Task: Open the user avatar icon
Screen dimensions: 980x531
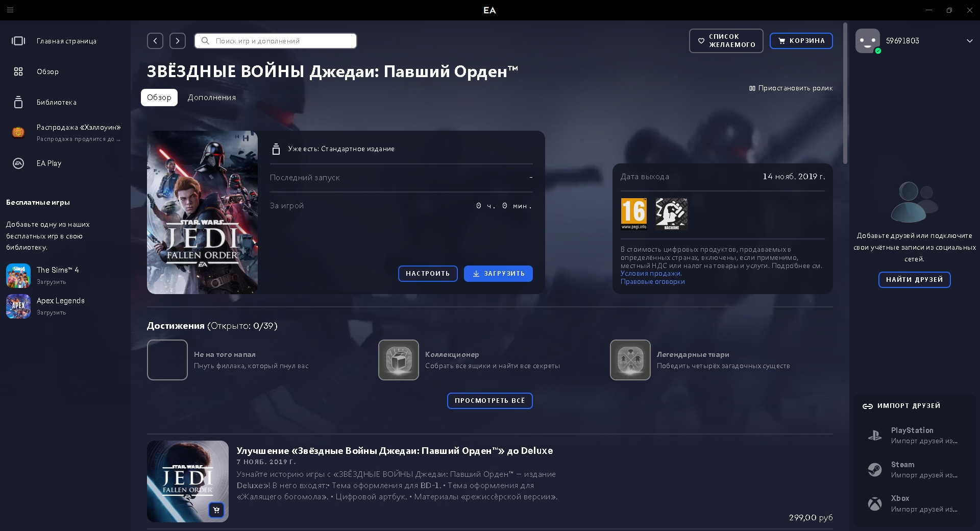Action: [x=868, y=41]
